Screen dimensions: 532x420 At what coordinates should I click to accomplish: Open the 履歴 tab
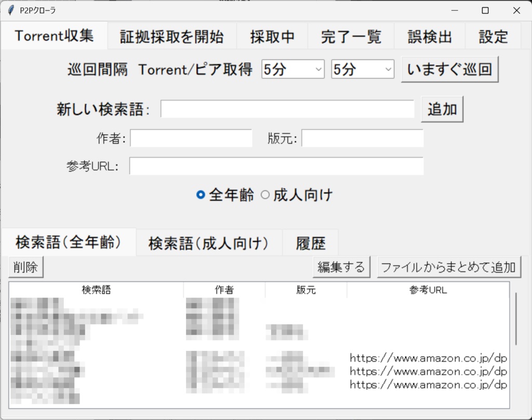310,242
